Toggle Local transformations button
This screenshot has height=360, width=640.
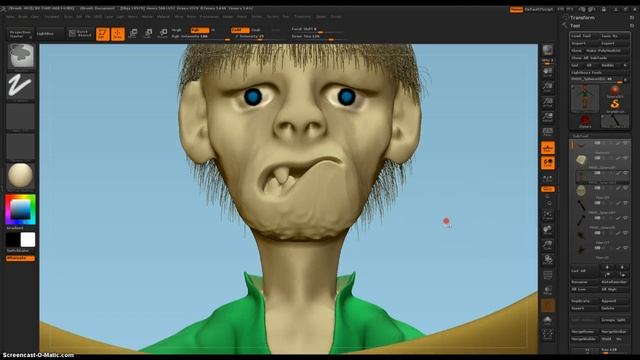tap(548, 163)
